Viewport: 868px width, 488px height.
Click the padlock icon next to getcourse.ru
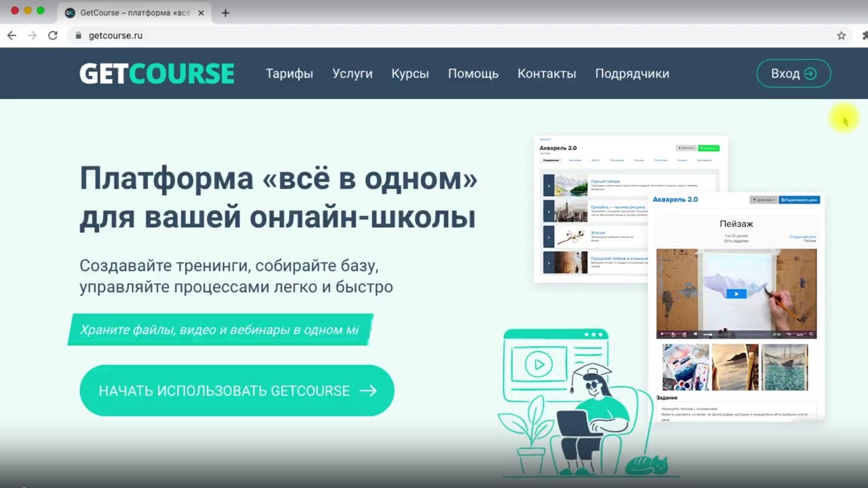tap(78, 35)
